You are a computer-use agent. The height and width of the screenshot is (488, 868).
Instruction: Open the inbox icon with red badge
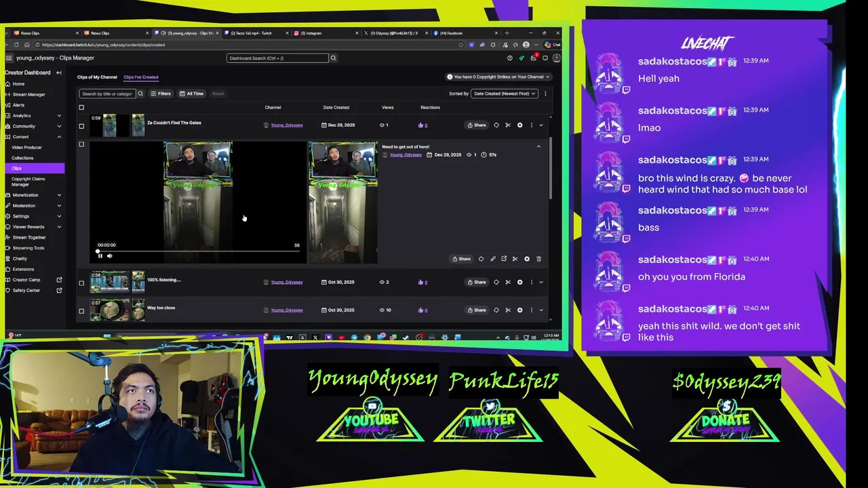pos(534,58)
